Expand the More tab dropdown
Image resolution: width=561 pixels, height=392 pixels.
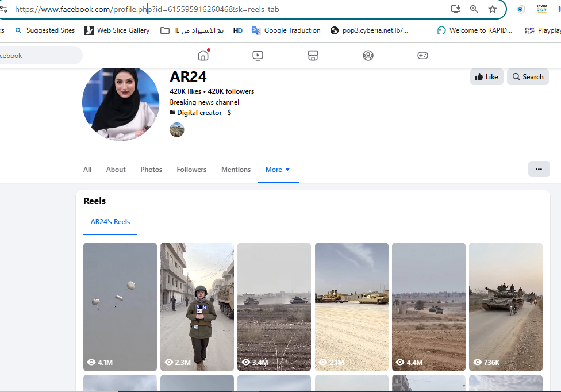tap(278, 169)
